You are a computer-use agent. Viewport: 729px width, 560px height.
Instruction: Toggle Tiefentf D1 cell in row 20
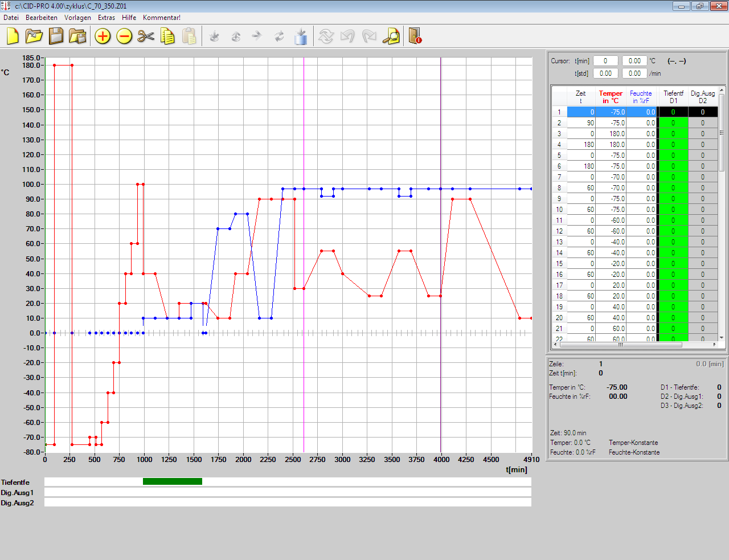[x=673, y=318]
